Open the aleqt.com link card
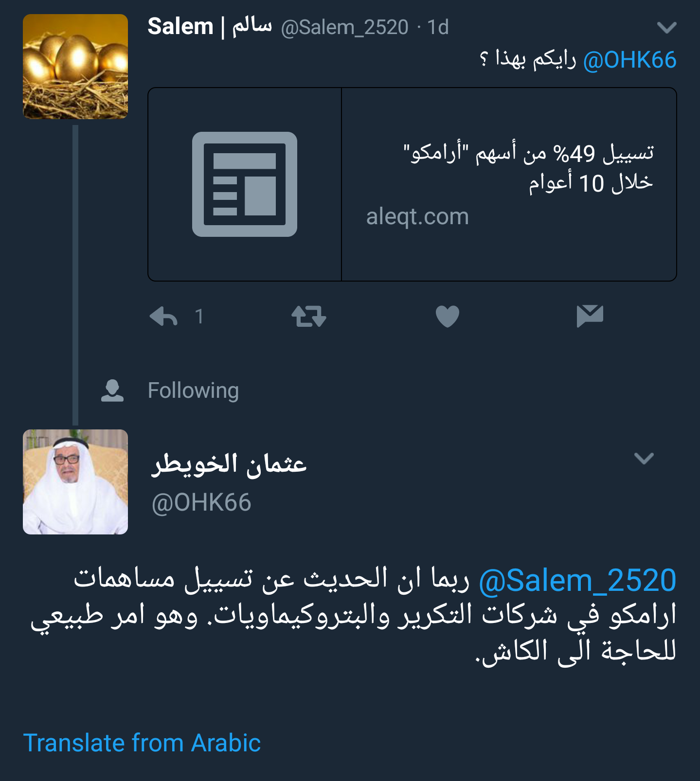Viewport: 700px width, 781px height. 413,184
